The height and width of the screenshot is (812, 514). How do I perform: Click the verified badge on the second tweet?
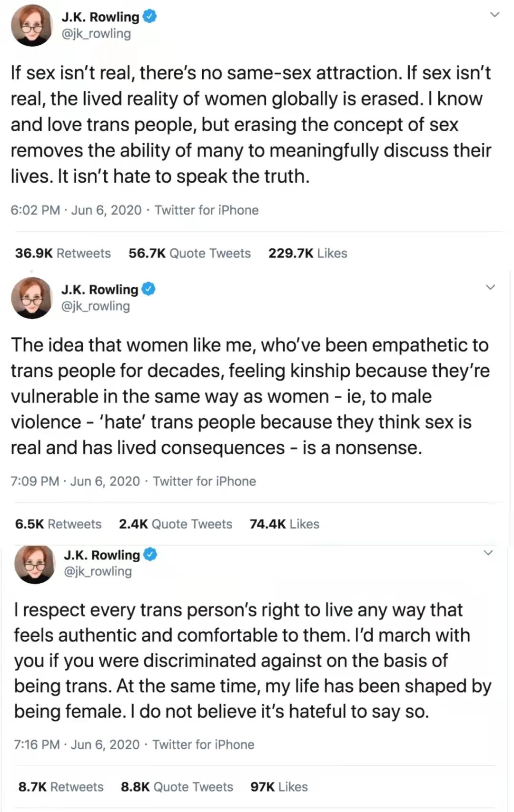tap(149, 289)
